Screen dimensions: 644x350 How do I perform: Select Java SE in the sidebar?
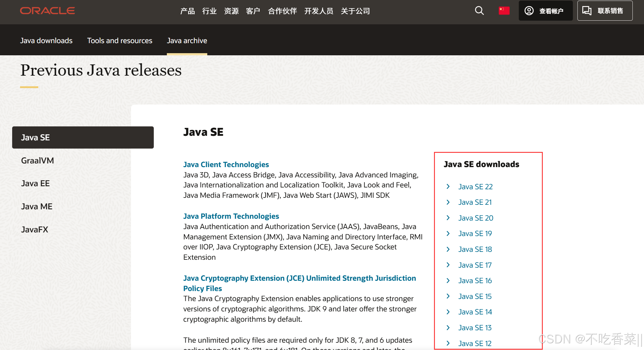[83, 137]
